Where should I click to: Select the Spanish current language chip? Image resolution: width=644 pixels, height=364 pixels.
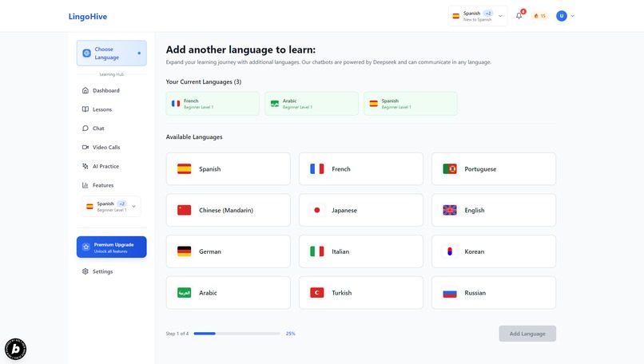click(x=411, y=104)
